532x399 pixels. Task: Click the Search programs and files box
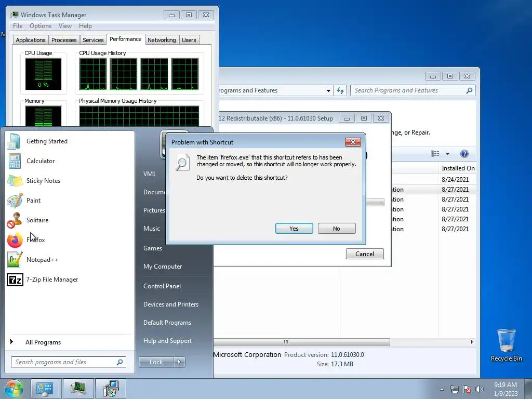click(69, 362)
